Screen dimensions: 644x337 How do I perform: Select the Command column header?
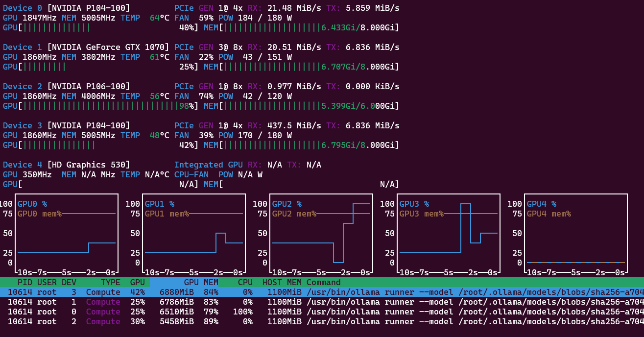coord(323,282)
